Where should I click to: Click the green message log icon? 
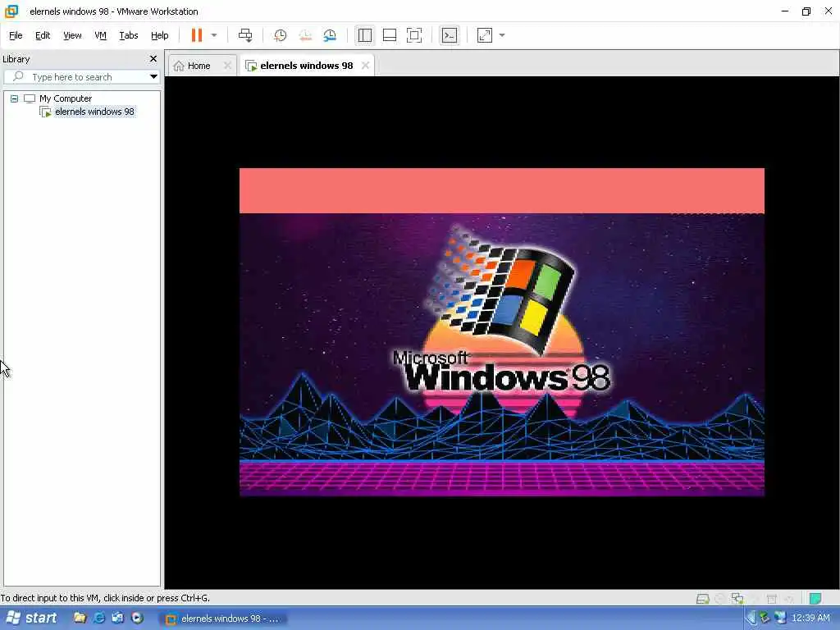click(815, 598)
